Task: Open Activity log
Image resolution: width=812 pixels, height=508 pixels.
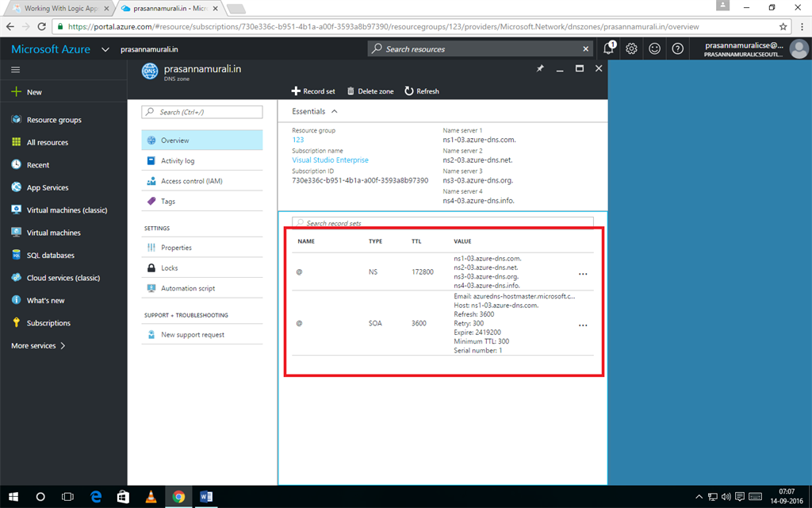Action: point(202,160)
